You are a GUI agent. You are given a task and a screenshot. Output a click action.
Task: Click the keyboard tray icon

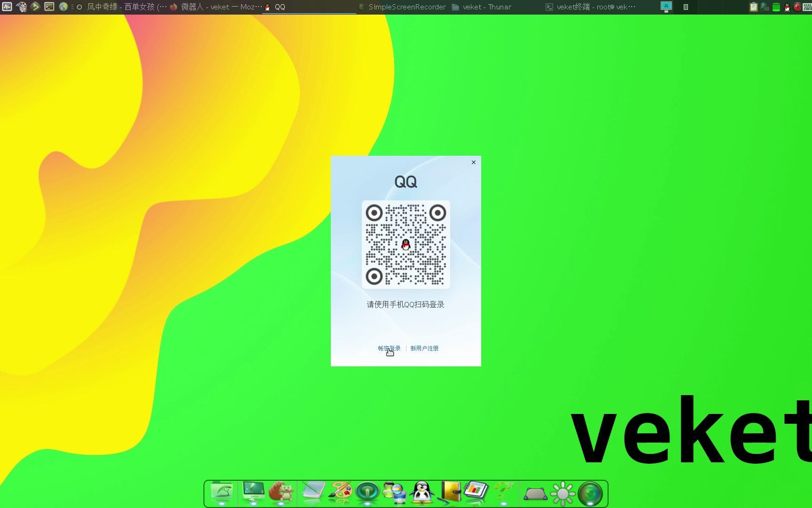[x=807, y=7]
